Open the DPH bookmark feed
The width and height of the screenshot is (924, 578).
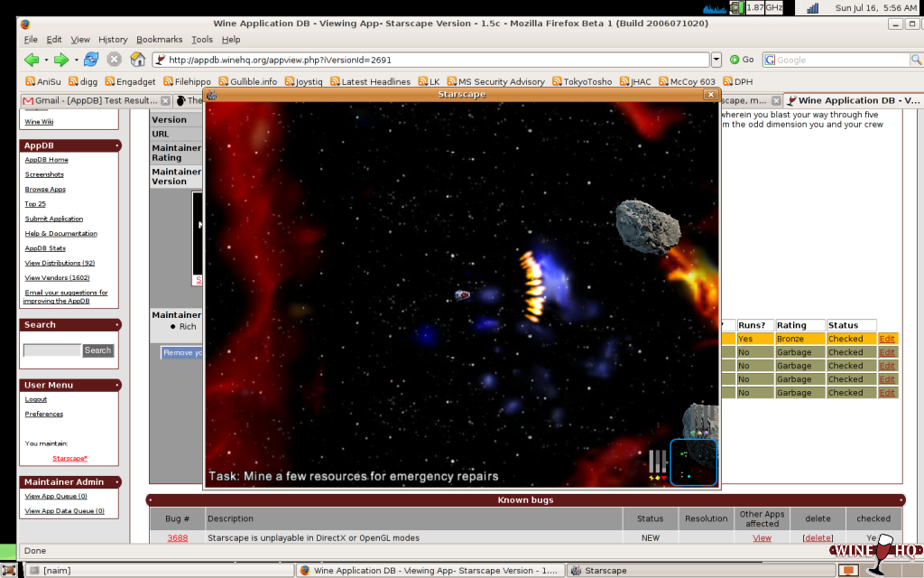(x=738, y=82)
